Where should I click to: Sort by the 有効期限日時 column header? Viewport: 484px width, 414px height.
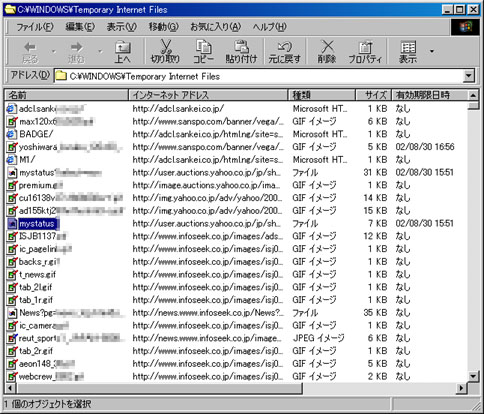(x=429, y=95)
